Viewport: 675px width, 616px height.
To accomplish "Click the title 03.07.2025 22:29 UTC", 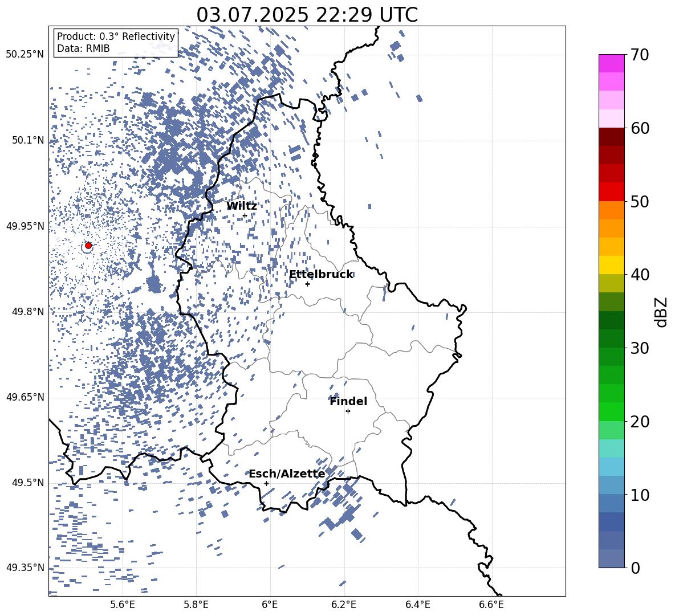I will [307, 15].
